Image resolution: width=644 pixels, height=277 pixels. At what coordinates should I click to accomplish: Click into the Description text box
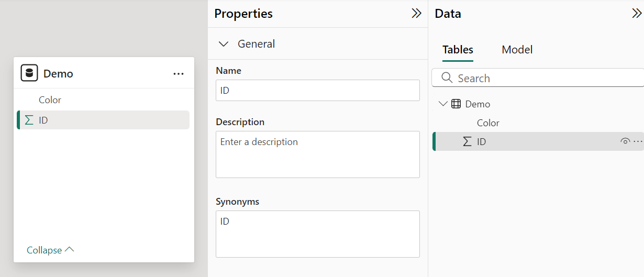317,154
